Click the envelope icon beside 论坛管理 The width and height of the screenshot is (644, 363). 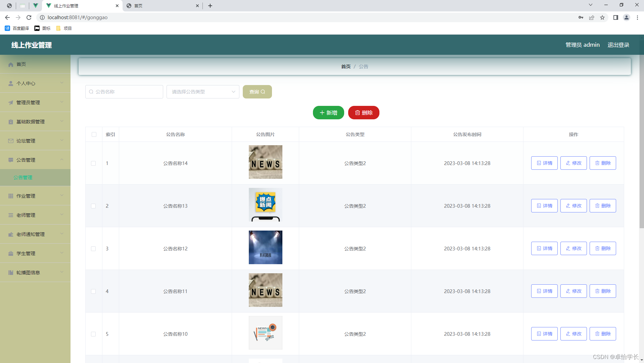coord(11,141)
